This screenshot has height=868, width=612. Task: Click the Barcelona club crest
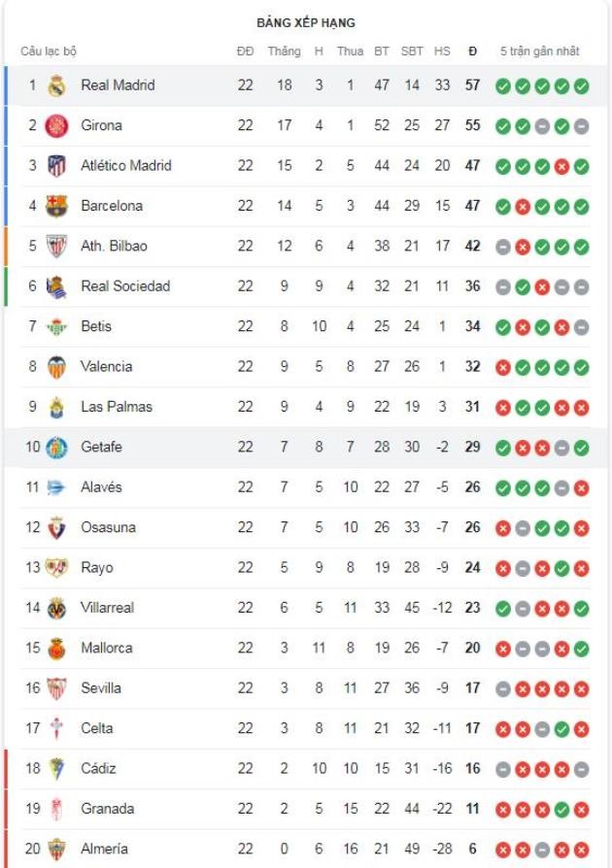(56, 206)
